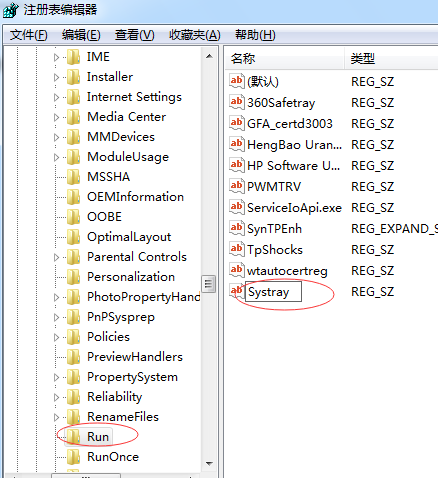The height and width of the screenshot is (478, 438).
Task: Click the tree scrollbar thumb
Action: coord(209,284)
